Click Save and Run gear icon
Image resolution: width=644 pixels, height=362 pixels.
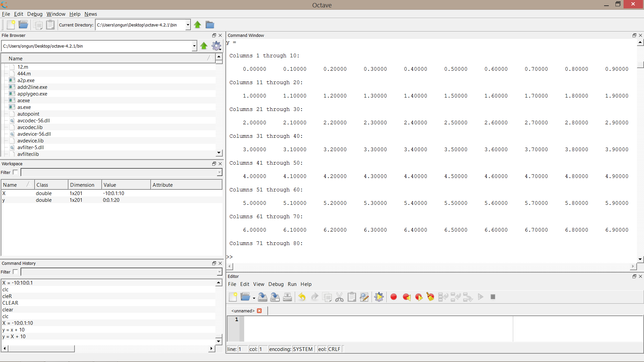(x=379, y=297)
